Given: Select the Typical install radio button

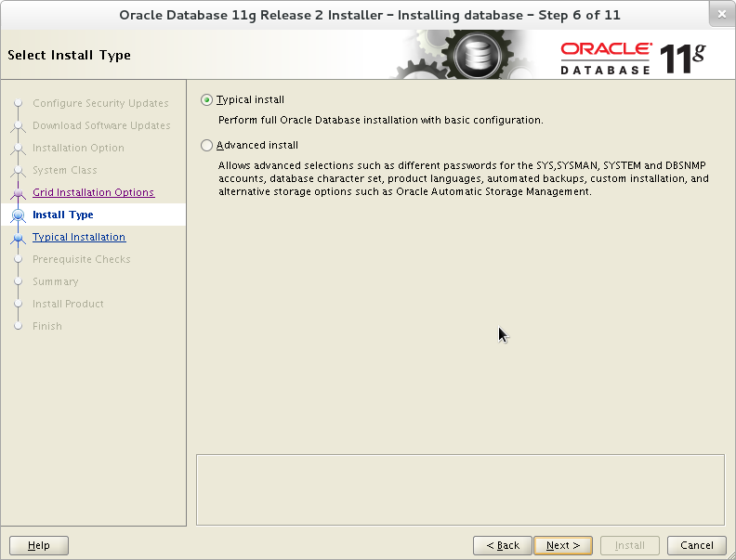Looking at the screenshot, I should coord(206,100).
